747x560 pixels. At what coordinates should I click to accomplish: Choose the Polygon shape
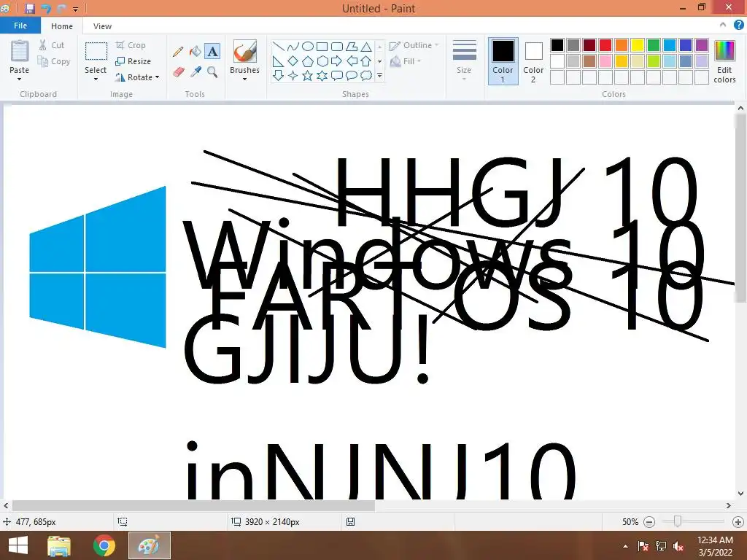pos(352,46)
